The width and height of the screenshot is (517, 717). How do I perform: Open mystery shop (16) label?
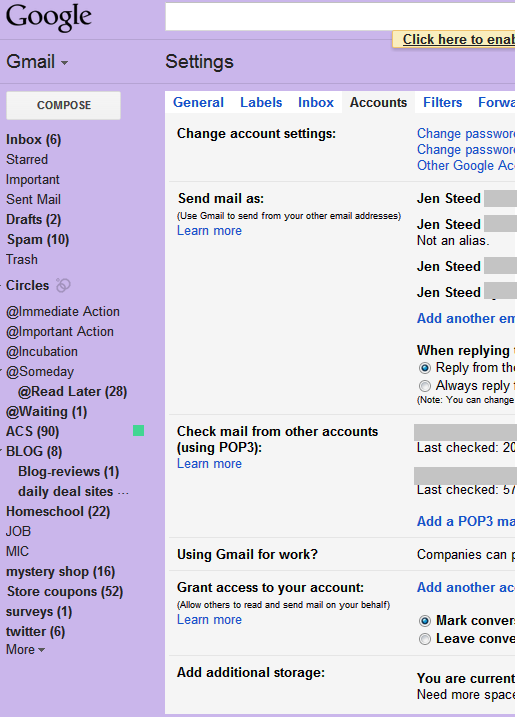click(60, 572)
